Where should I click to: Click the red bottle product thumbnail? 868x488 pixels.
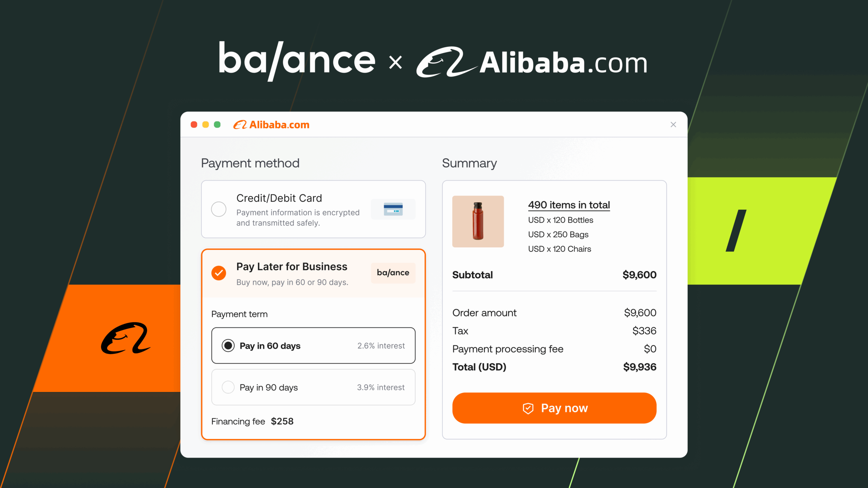[x=478, y=221]
